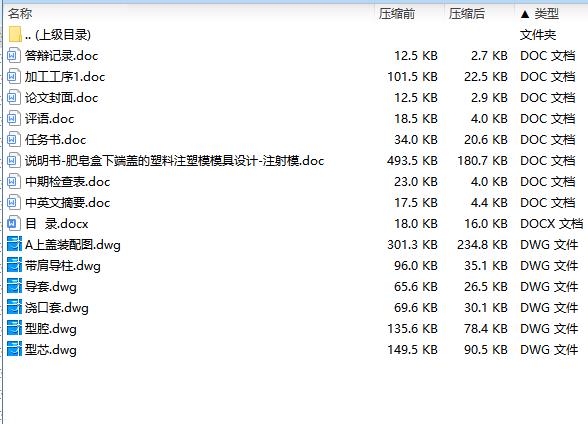Select the file name A上盖装配图.dwg
588x424 pixels.
[x=73, y=245]
